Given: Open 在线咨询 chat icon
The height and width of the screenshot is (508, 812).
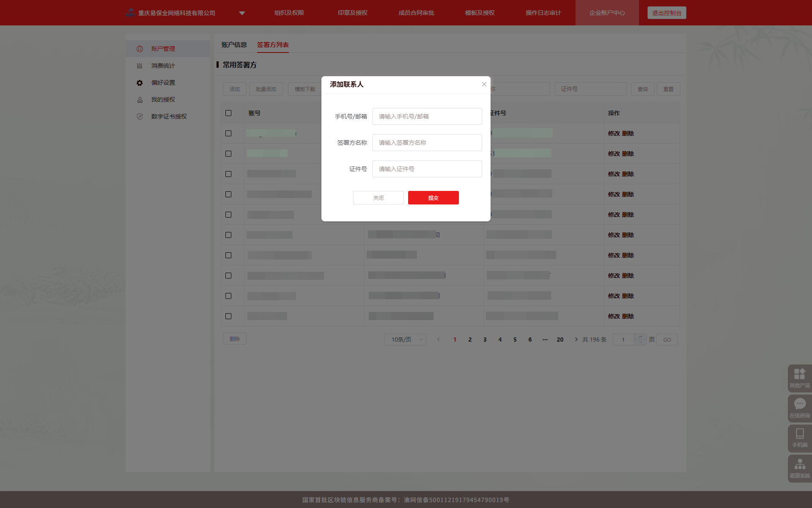Looking at the screenshot, I should (x=799, y=404).
